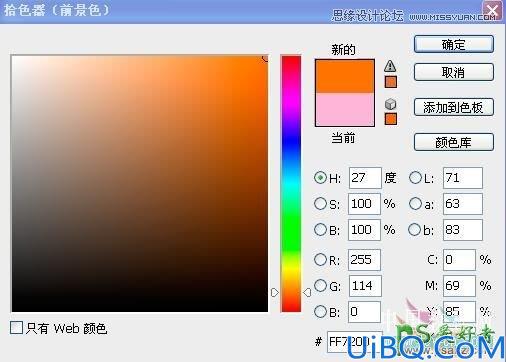Enable the 只有 Web 颜色 checkbox

click(x=17, y=328)
